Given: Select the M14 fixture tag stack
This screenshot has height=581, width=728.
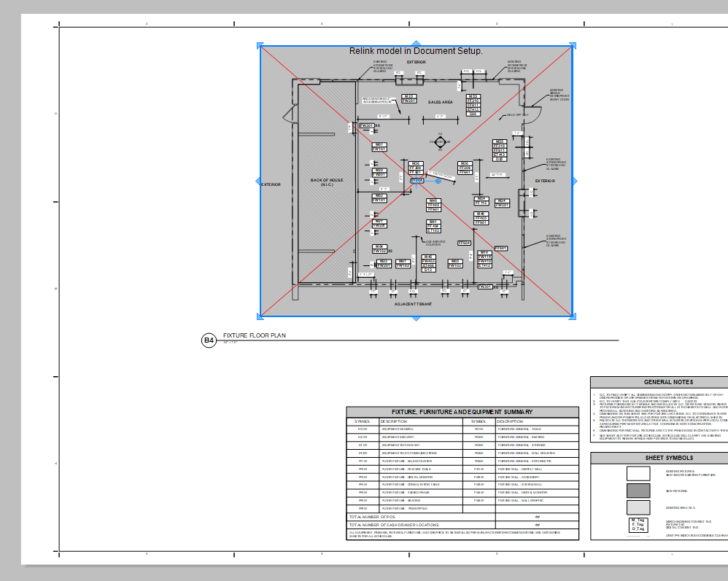Looking at the screenshot, I should (x=484, y=259).
